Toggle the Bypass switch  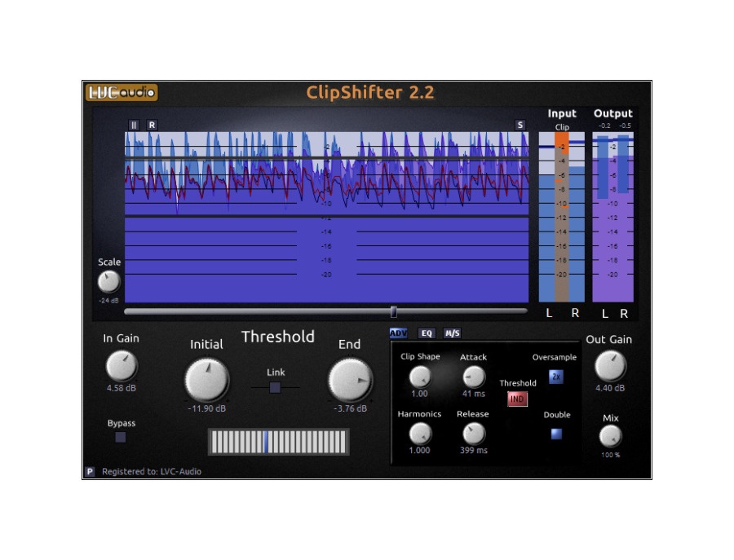(x=121, y=437)
